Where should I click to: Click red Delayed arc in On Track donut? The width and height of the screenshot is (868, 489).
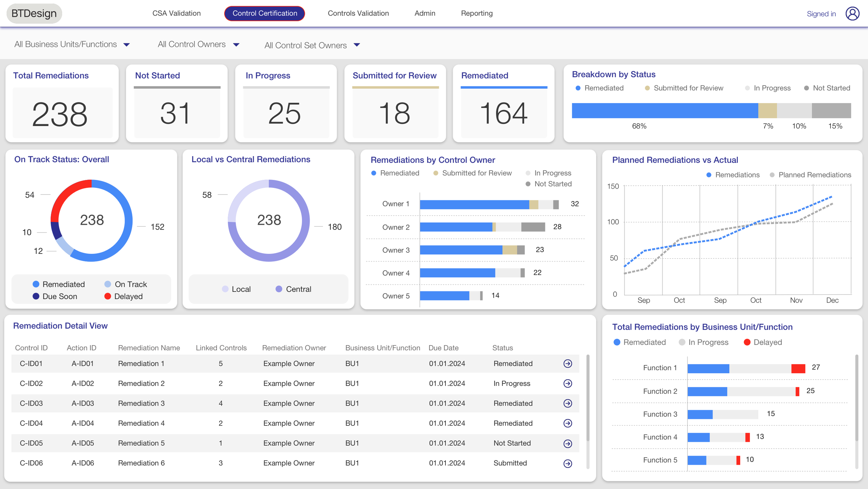[65, 196]
